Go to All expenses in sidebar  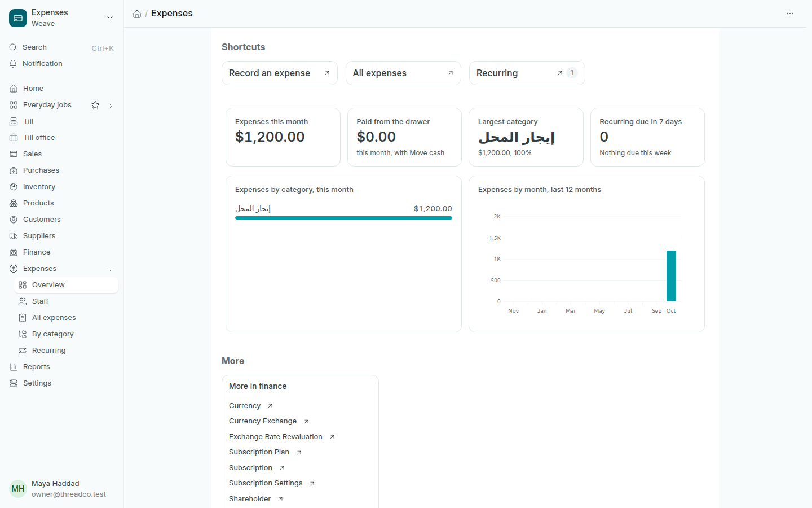tap(66, 318)
